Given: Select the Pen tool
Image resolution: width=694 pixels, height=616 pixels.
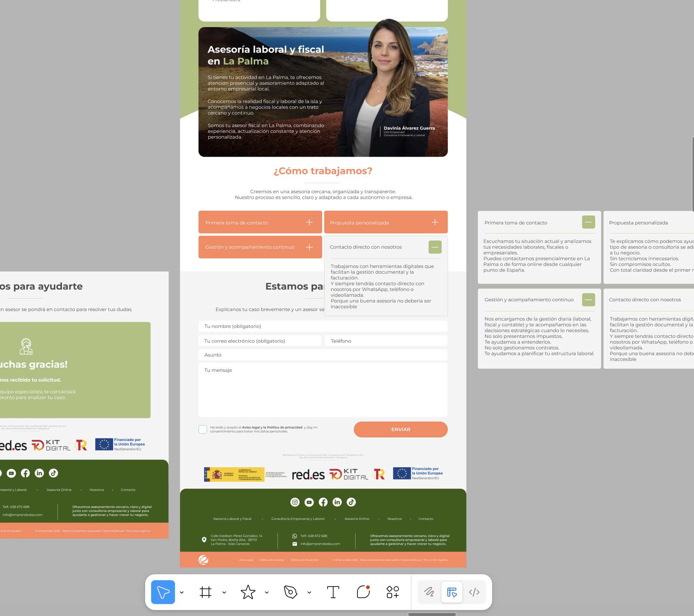Looking at the screenshot, I should click(x=290, y=592).
